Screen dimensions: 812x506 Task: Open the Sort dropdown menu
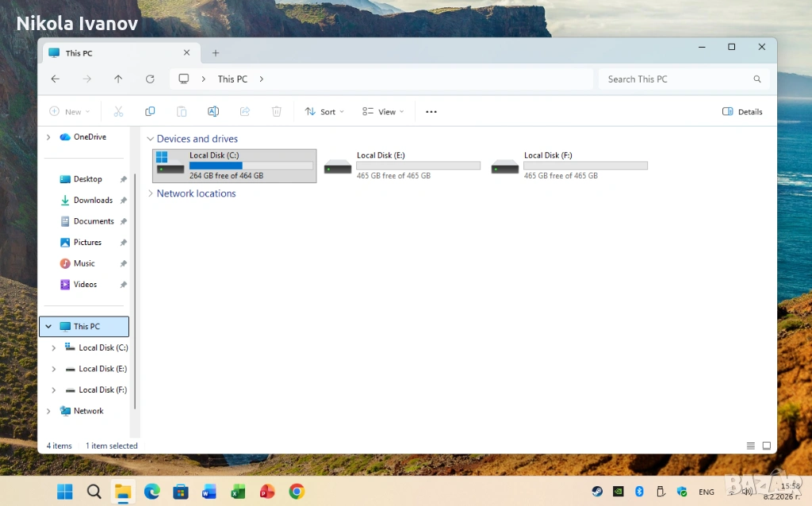[324, 112]
